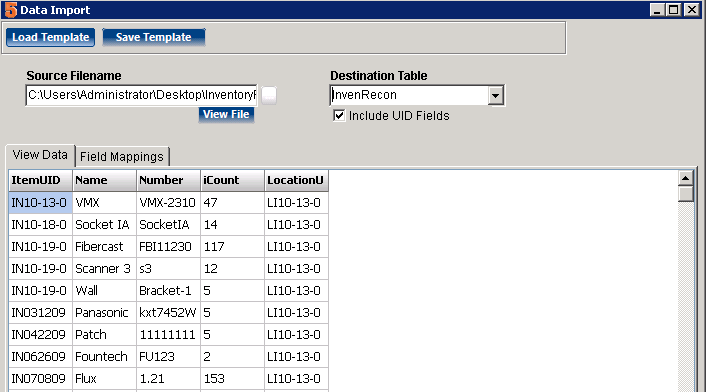Select the IN10-18-0 item cell
708x392 pixels.
pos(41,224)
